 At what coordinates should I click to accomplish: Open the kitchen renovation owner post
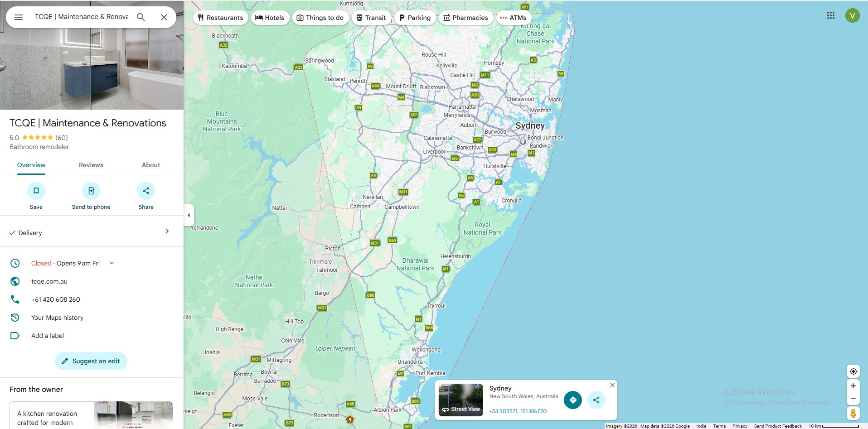[x=91, y=415]
